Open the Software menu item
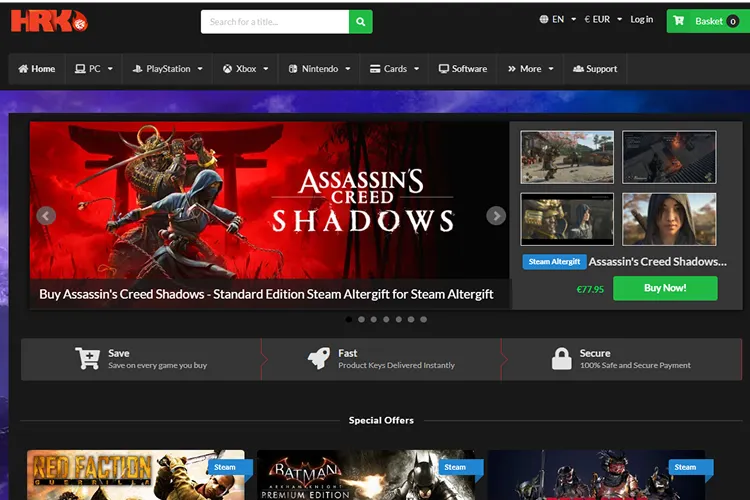The width and height of the screenshot is (750, 500). click(463, 69)
